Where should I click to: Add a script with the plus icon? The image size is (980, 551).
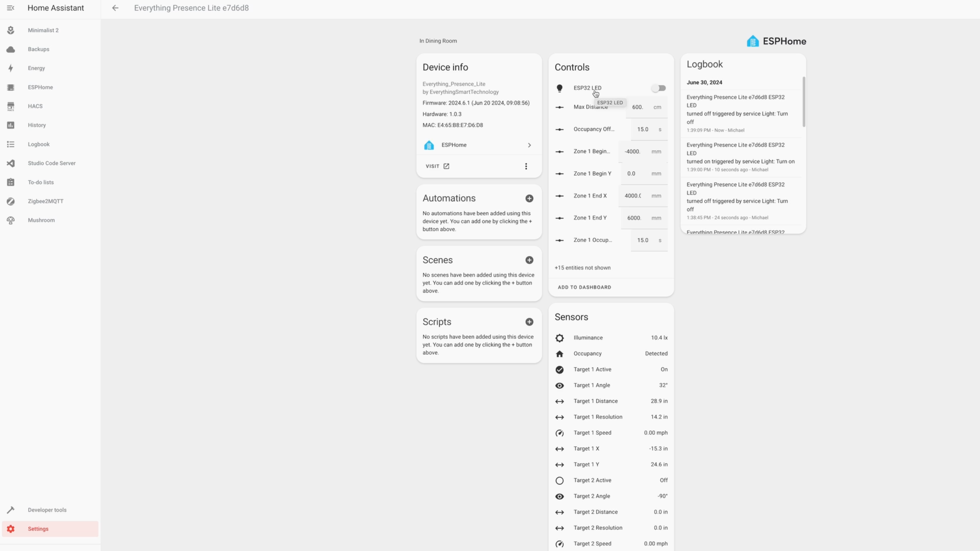pos(529,322)
